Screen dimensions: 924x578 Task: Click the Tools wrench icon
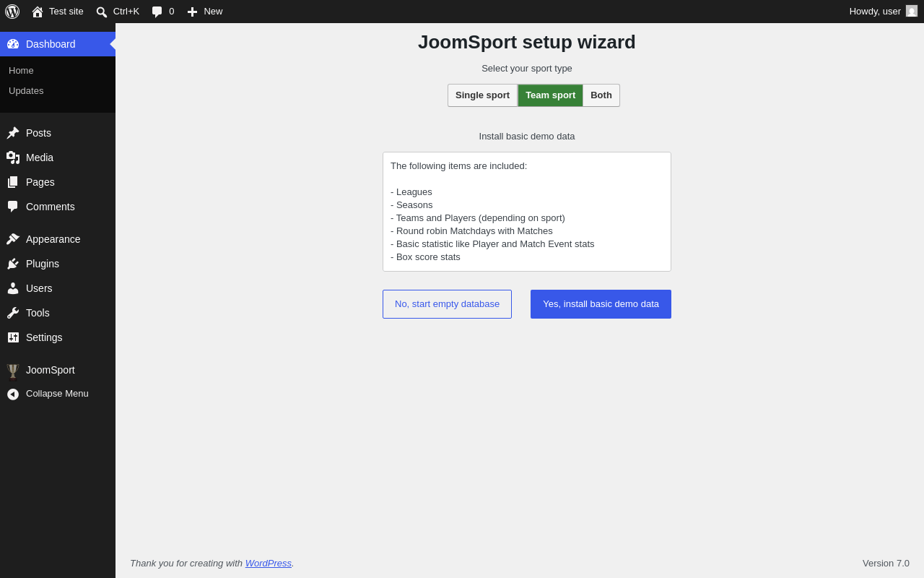(13, 313)
